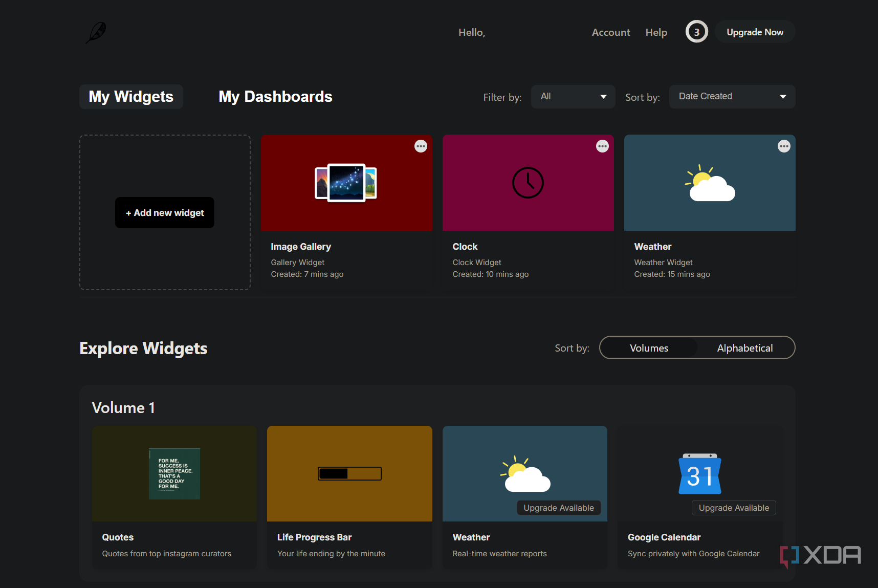Click the 'Hello,' greeting text
The width and height of the screenshot is (878, 588).
pyautogui.click(x=472, y=32)
